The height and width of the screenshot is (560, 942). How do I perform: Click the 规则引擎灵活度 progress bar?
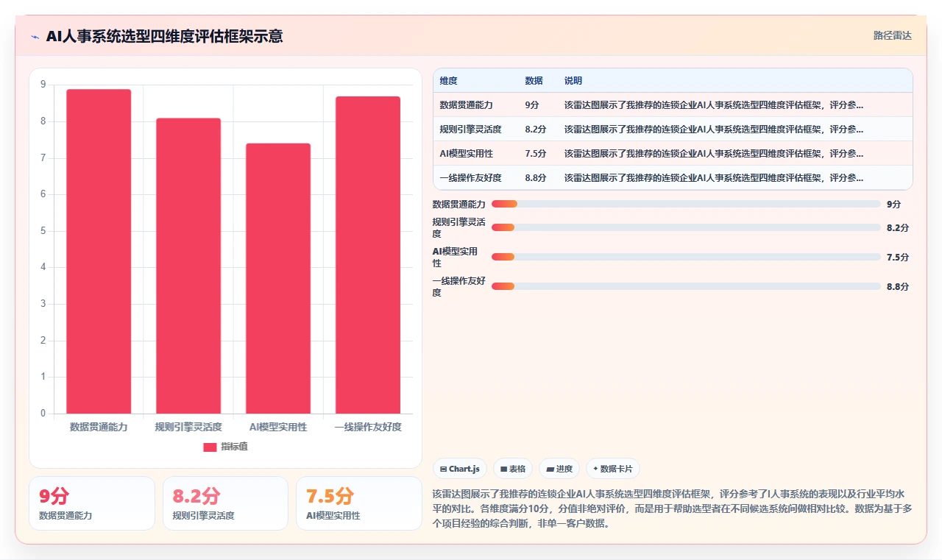[686, 227]
